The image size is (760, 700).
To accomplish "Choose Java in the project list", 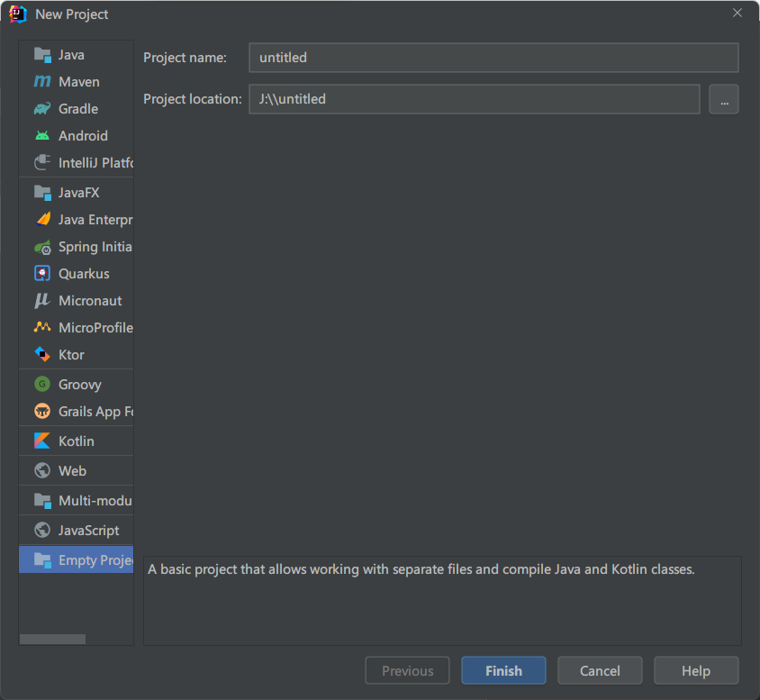I will [x=71, y=55].
